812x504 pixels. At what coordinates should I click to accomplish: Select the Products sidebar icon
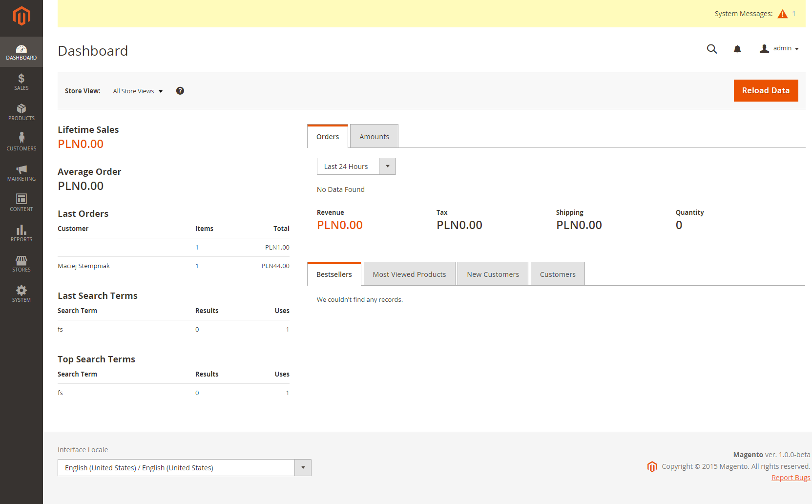point(21,111)
